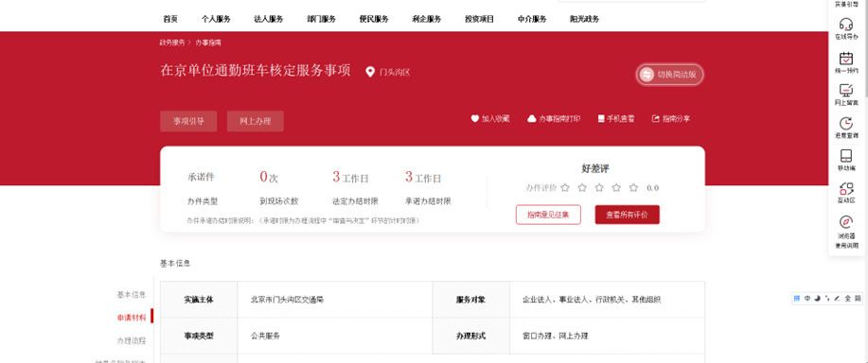Image resolution: width=868 pixels, height=363 pixels.
Task: Click 办理形式 header cell
Action: coord(471,336)
